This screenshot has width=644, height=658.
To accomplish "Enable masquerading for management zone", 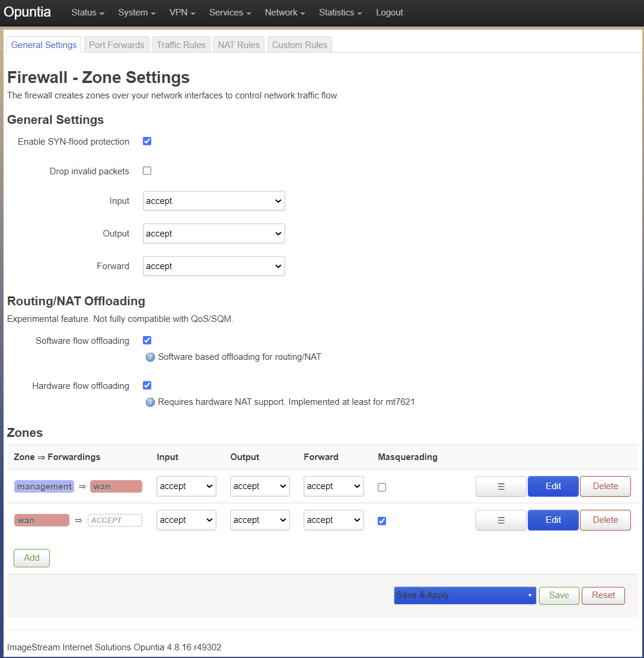I will [382, 487].
